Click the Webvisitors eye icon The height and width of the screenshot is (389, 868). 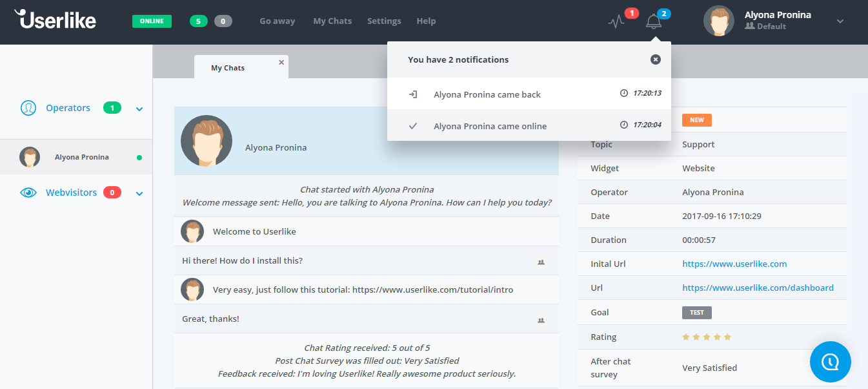pyautogui.click(x=28, y=193)
